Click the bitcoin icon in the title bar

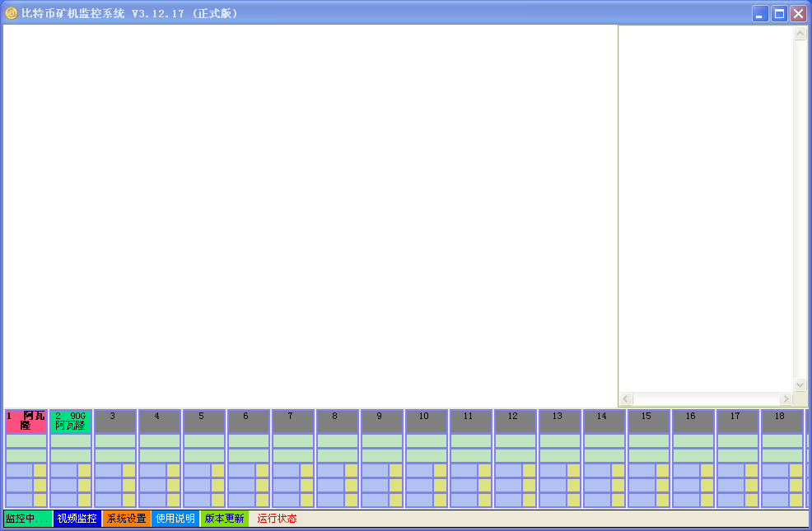click(11, 13)
